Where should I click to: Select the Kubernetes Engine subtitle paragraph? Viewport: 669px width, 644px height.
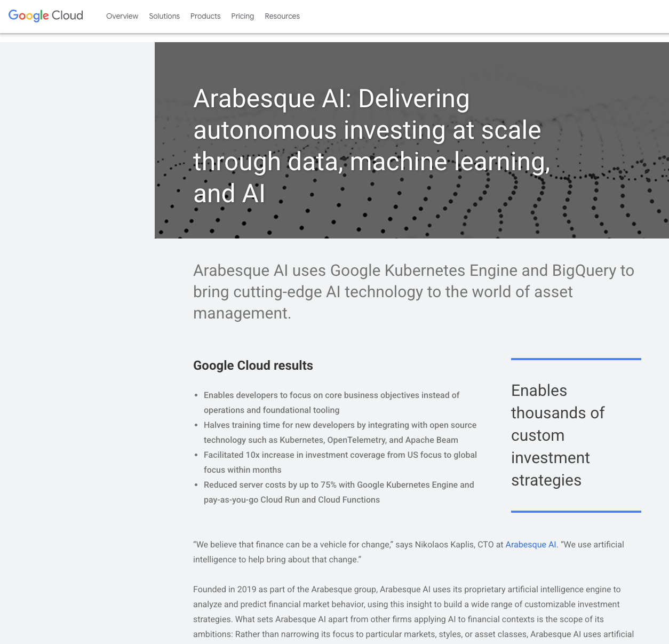tap(413, 291)
